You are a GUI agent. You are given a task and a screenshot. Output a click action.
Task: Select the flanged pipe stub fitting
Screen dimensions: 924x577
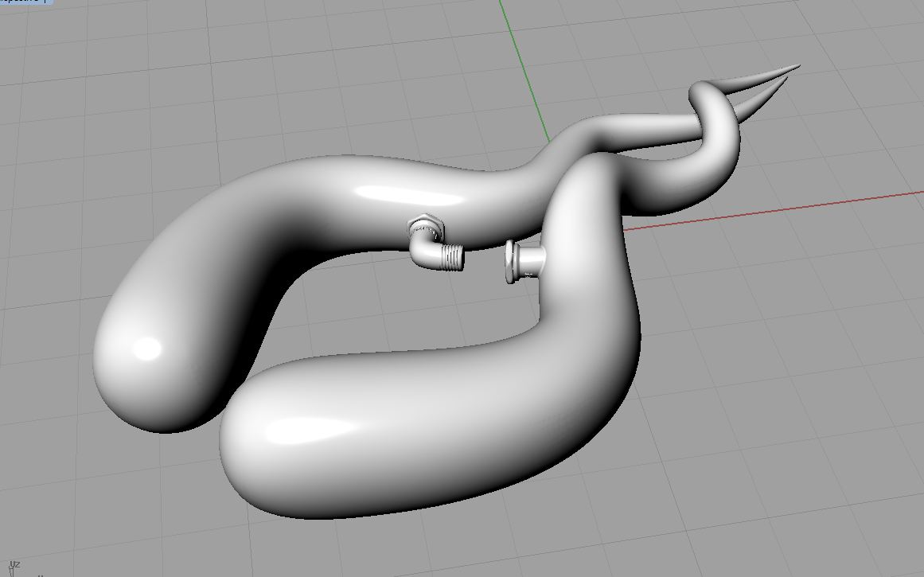tap(524, 262)
